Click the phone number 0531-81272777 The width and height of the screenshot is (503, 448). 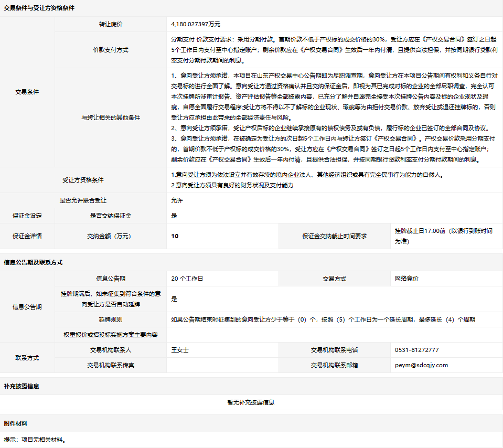416,350
